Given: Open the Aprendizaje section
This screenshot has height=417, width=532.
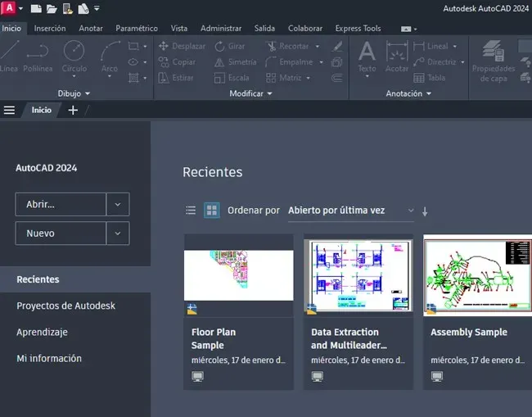Looking at the screenshot, I should (x=42, y=332).
